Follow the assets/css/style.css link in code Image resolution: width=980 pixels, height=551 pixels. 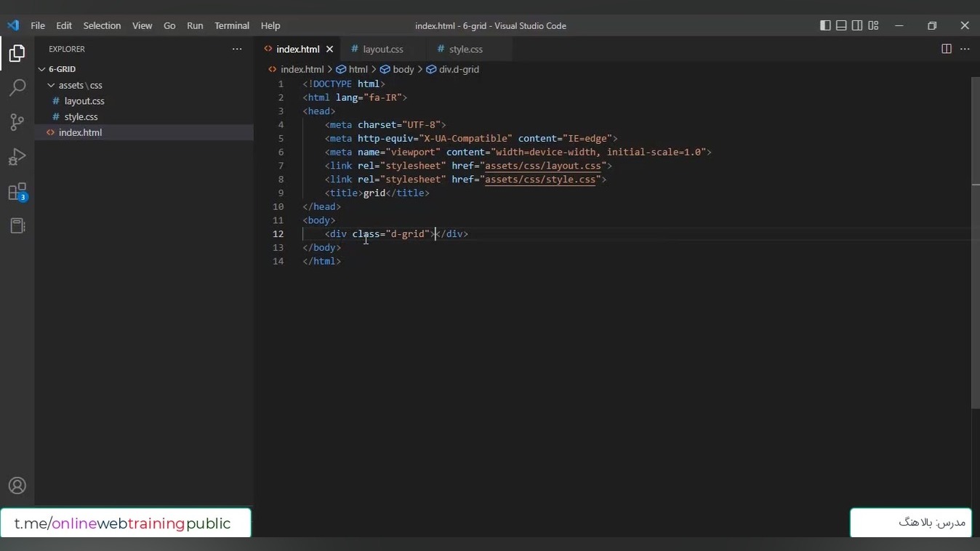click(x=540, y=180)
